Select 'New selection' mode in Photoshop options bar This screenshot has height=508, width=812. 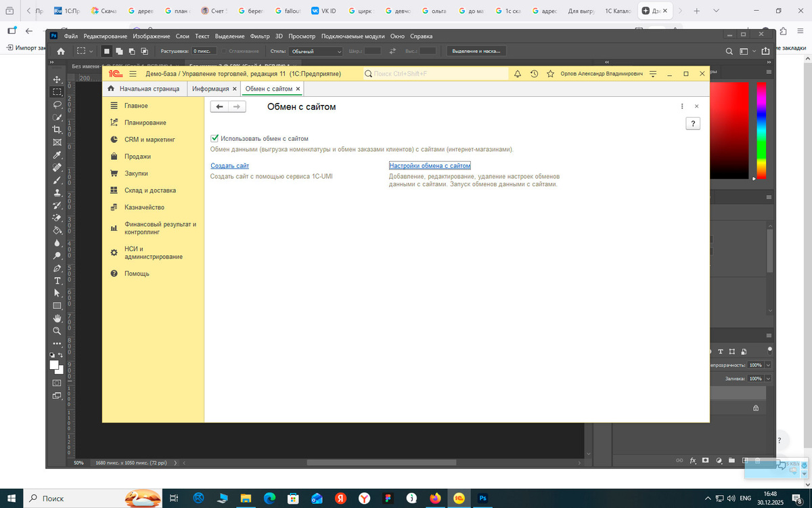click(106, 51)
